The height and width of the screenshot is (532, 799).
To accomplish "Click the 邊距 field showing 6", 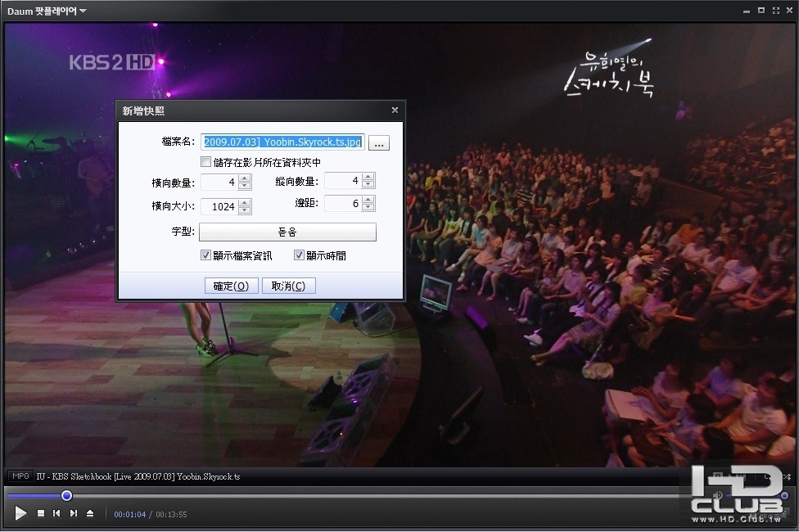I will (343, 203).
